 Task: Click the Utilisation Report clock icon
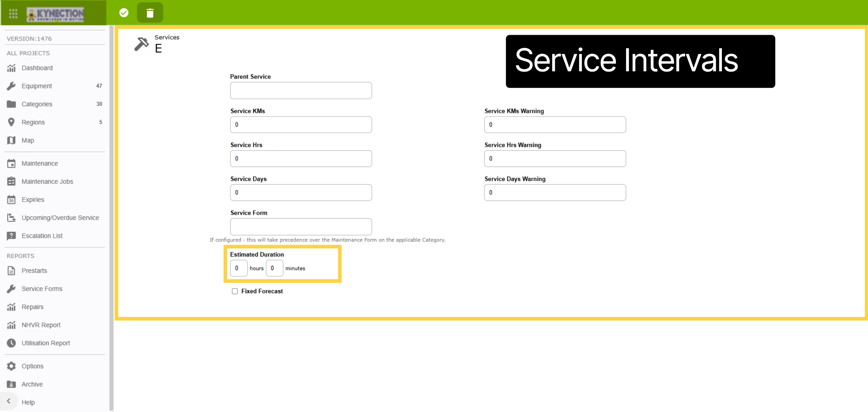coord(12,343)
